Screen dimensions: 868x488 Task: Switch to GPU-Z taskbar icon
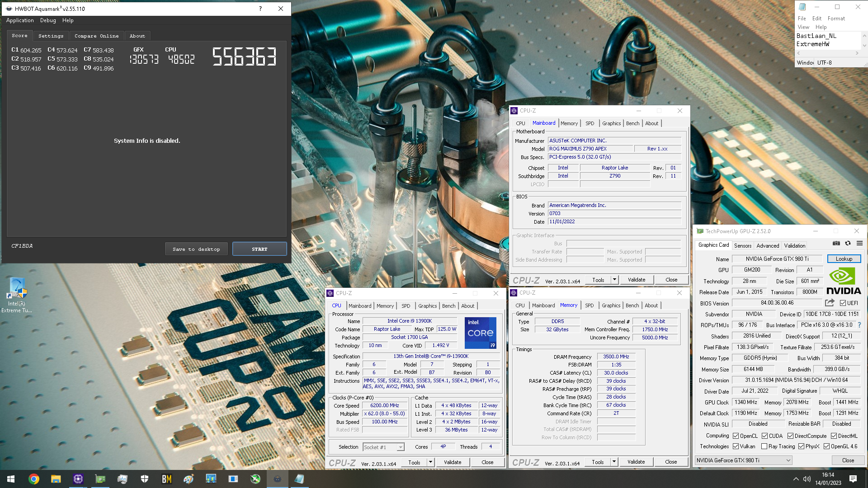100,479
